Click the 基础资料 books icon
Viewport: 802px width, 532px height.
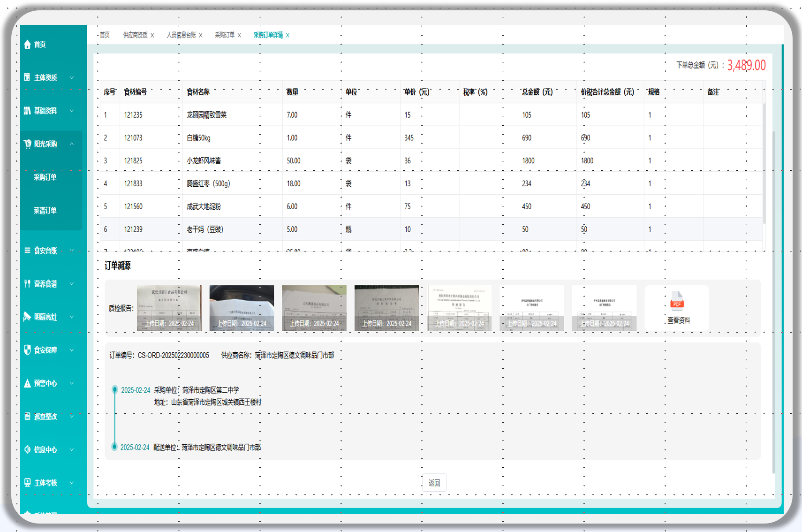27,111
